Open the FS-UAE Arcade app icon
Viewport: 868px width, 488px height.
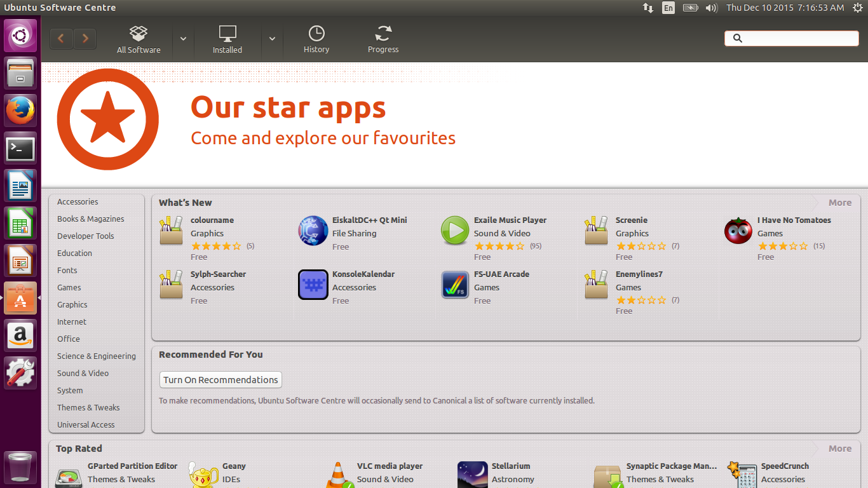tap(455, 285)
